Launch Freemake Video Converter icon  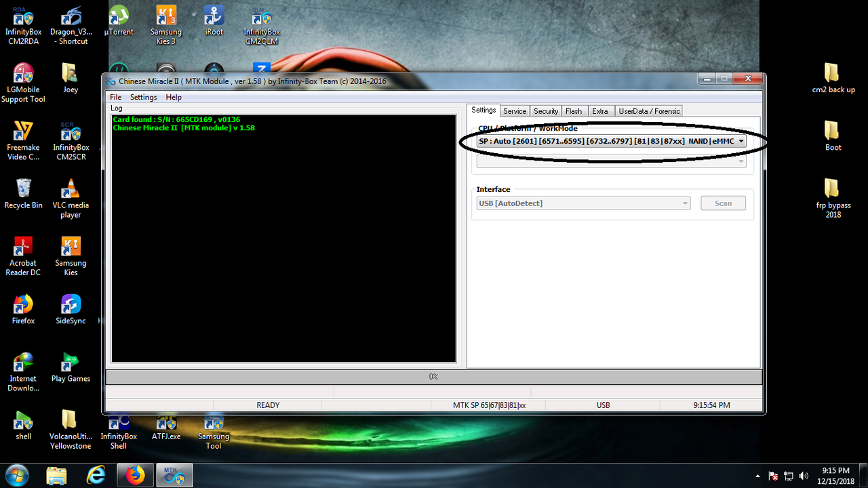(x=23, y=140)
